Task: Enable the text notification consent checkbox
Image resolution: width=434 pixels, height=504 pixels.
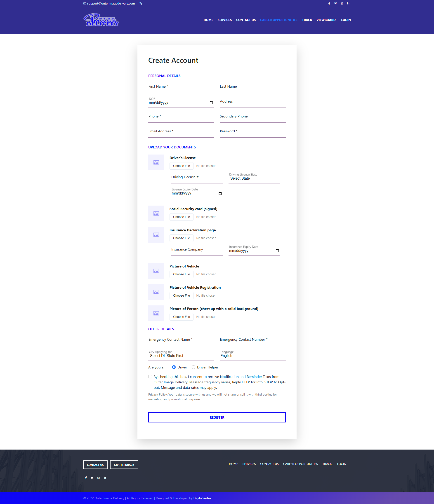Action: (x=150, y=377)
